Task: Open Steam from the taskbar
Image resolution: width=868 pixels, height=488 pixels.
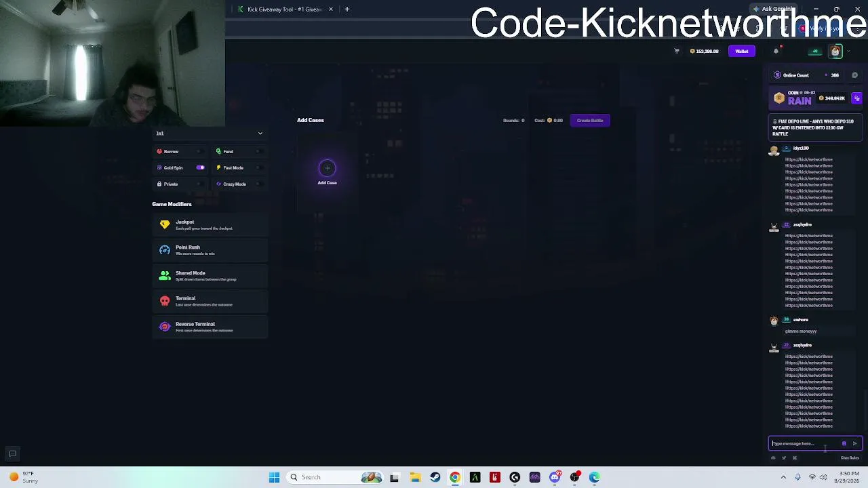Action: (x=435, y=477)
